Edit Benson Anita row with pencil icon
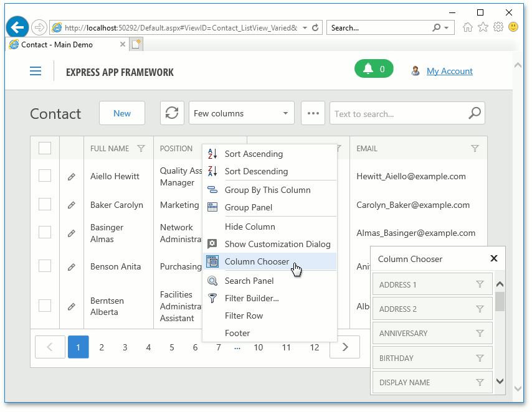 [71, 267]
